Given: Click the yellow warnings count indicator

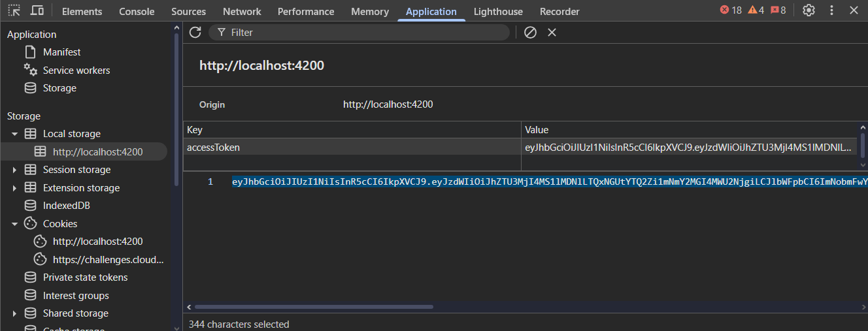Looking at the screenshot, I should (x=756, y=10).
